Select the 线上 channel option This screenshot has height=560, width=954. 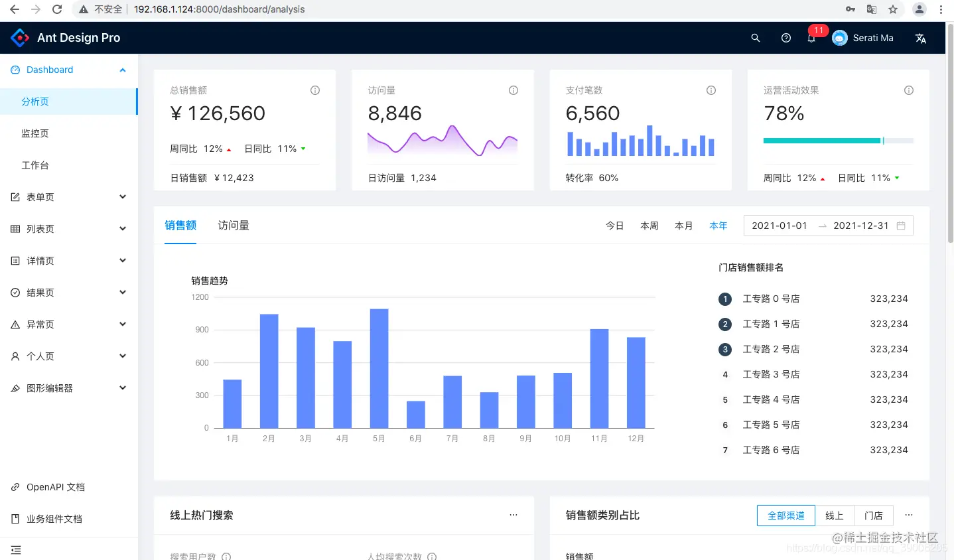click(x=835, y=516)
